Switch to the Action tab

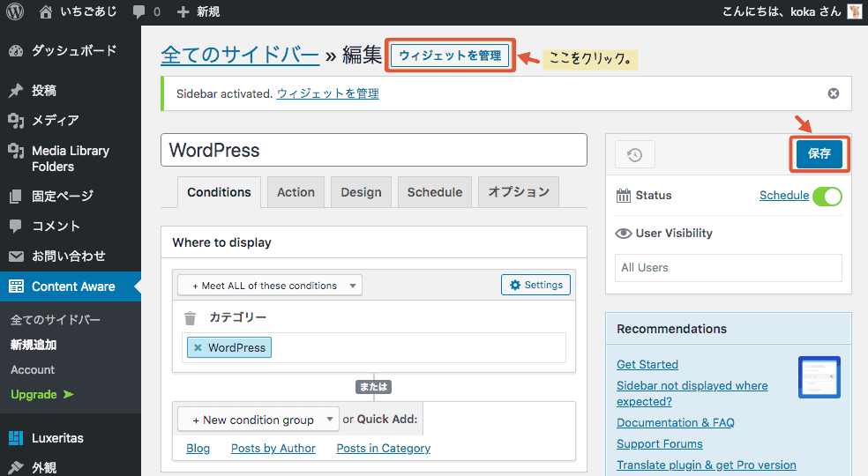click(296, 192)
